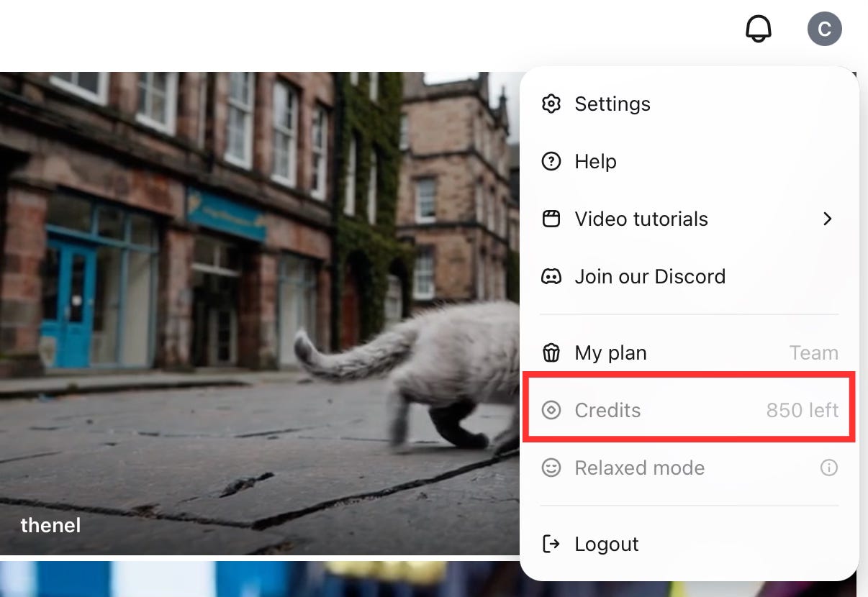This screenshot has width=868, height=597.
Task: Click the Video tutorials clapperboard icon
Action: click(551, 219)
